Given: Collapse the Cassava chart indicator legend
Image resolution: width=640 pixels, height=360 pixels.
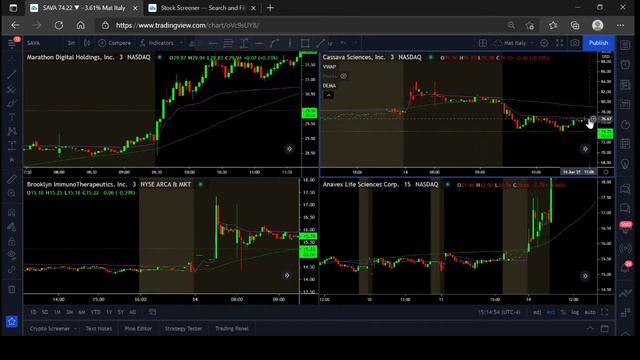Looking at the screenshot, I should (x=329, y=95).
